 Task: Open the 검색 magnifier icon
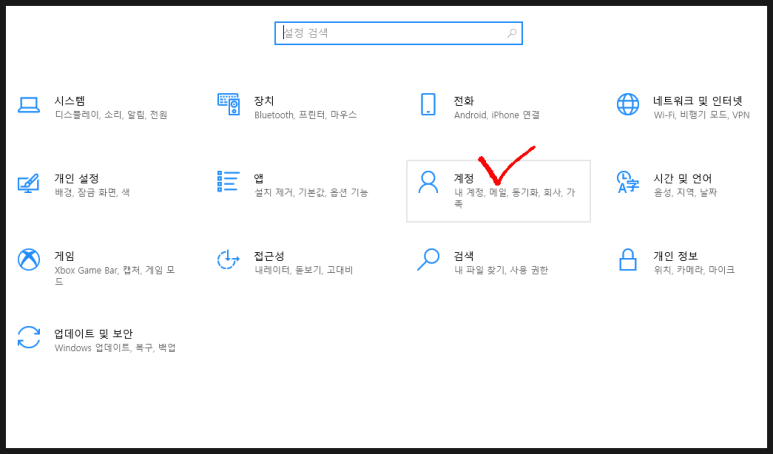pos(428,259)
